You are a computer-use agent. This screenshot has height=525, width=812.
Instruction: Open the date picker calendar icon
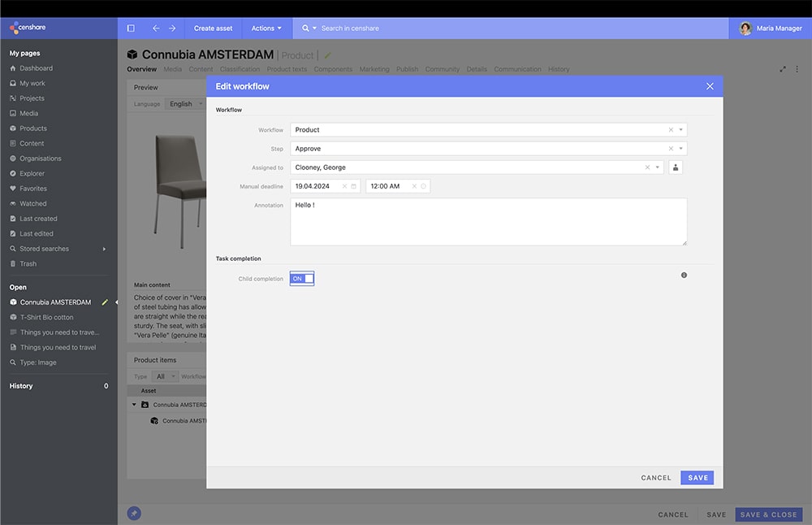[x=354, y=186]
